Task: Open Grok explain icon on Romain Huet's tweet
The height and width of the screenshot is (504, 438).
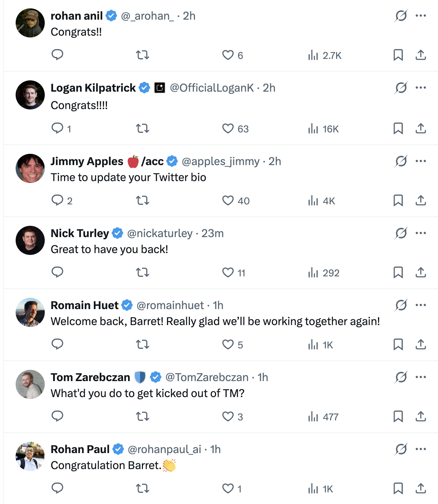Action: point(401,305)
